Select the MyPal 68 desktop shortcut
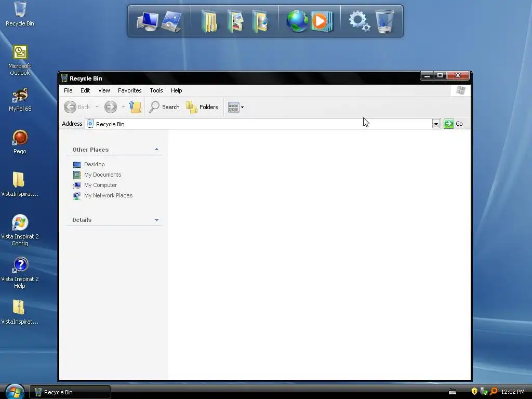This screenshot has height=399, width=532. (20, 100)
